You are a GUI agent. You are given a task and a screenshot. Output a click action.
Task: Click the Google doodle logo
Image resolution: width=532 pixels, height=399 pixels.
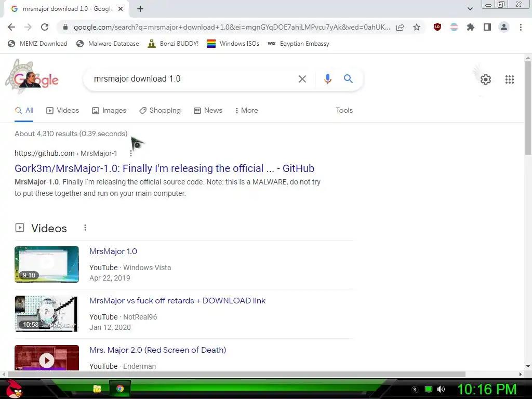pos(32,77)
